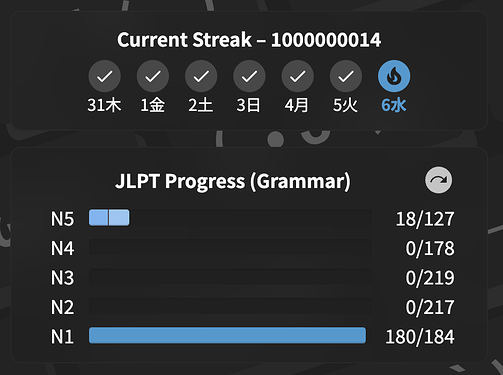
Task: Click the checkmark circle above 4月
Action: point(298,76)
